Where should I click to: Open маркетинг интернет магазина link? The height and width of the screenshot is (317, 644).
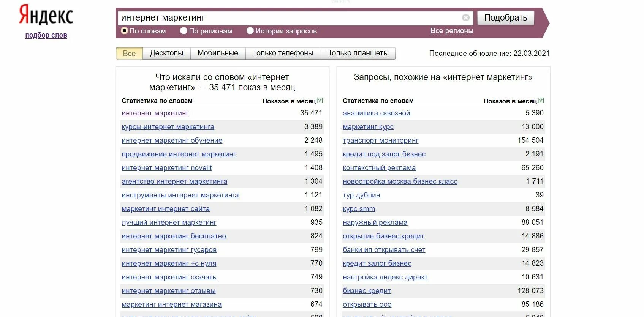(x=172, y=304)
